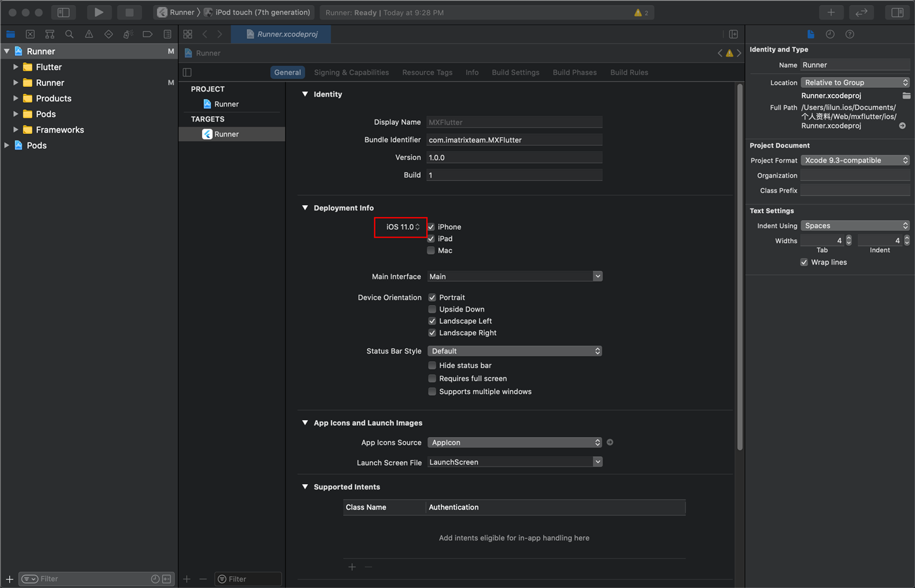The image size is (915, 588).
Task: Toggle Landscape Right orientation
Action: (x=432, y=333)
